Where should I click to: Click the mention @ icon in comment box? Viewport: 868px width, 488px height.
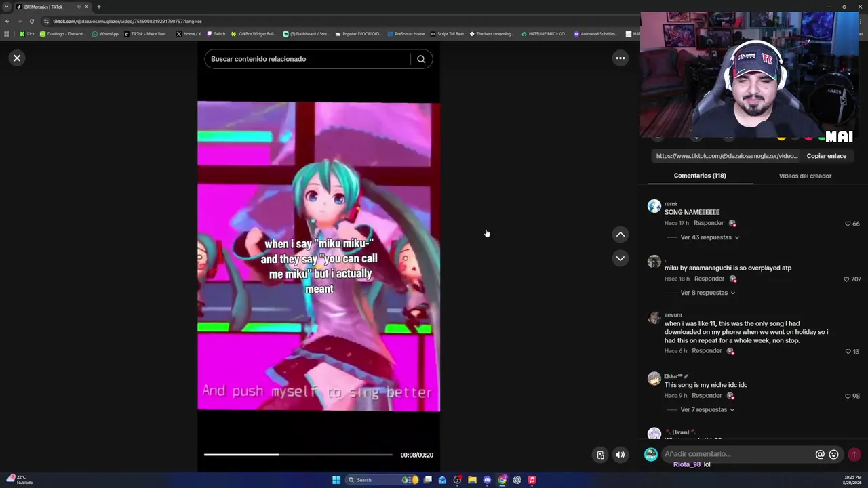pos(820,454)
